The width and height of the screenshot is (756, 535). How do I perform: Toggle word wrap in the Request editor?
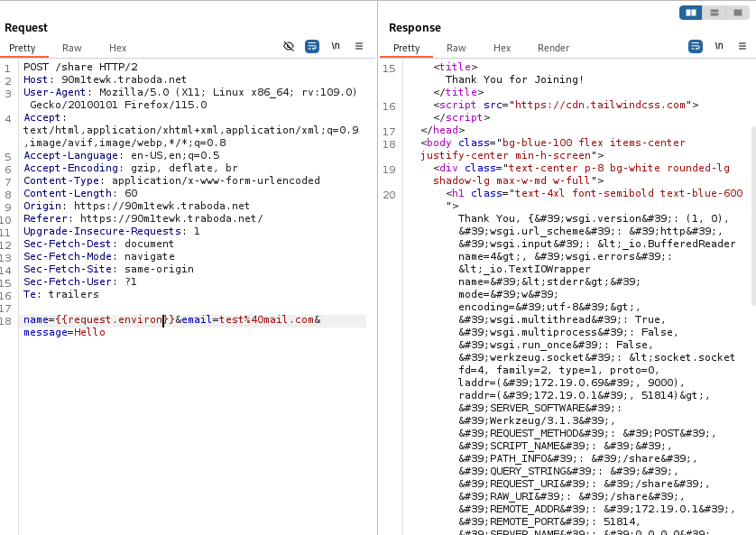312,46
